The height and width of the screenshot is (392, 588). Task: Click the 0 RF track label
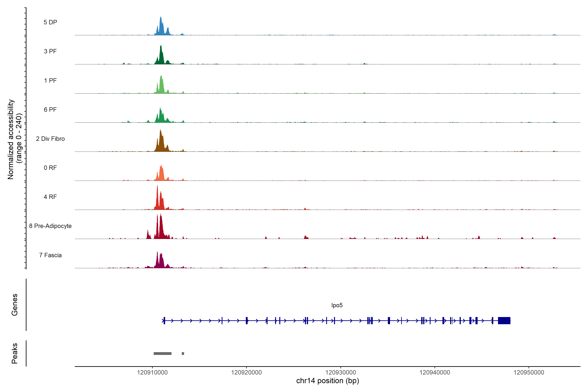pos(50,168)
